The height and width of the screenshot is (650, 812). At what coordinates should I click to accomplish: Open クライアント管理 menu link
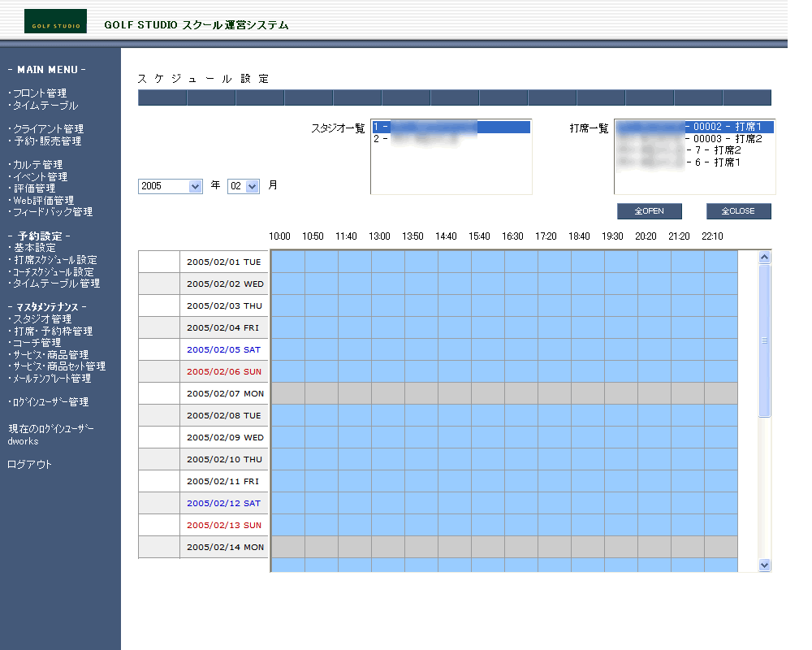(x=48, y=128)
